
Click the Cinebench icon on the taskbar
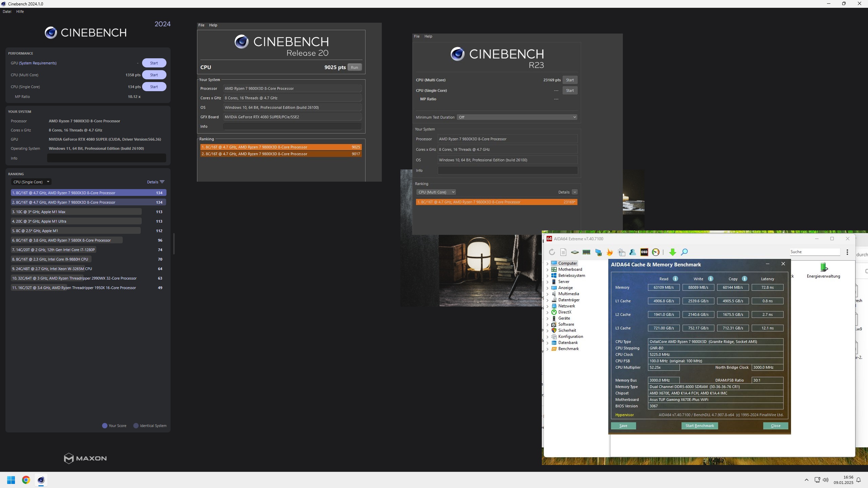click(x=41, y=480)
